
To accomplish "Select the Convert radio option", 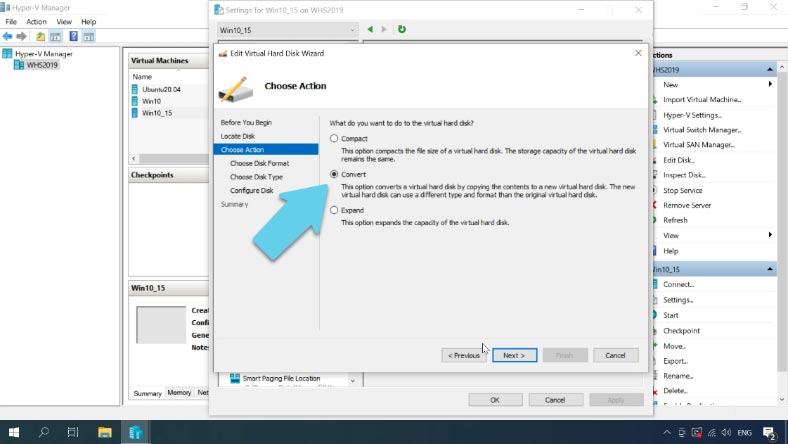I will [334, 174].
